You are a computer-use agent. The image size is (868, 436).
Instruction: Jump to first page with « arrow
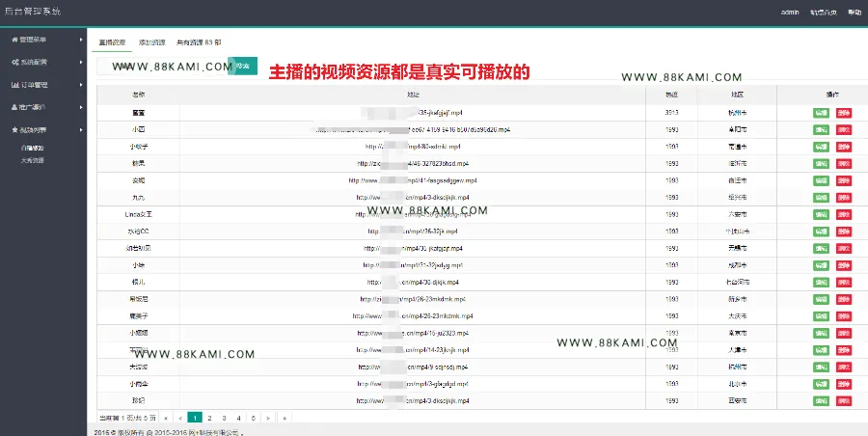coord(166,419)
